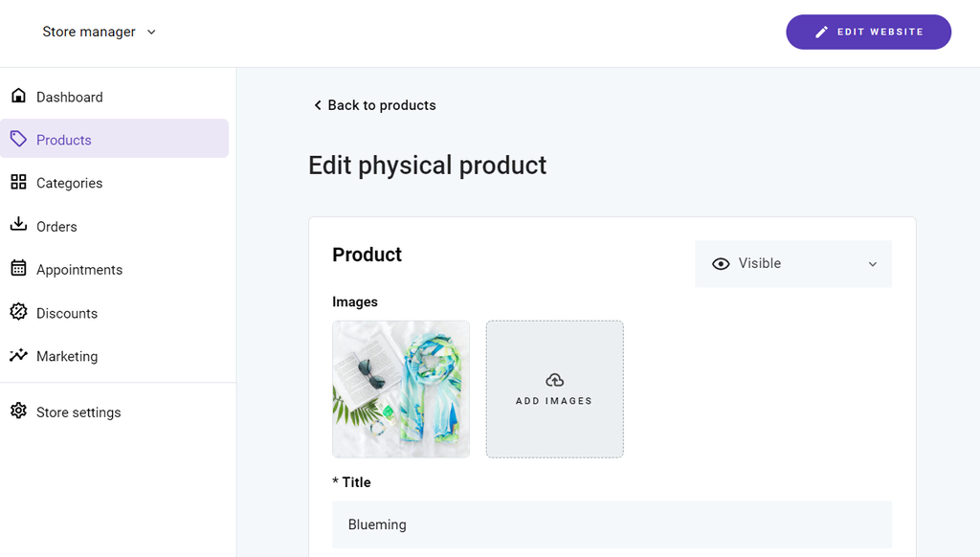Click the Orders download-tray icon
Image resolution: width=980 pixels, height=557 pixels.
point(18,225)
